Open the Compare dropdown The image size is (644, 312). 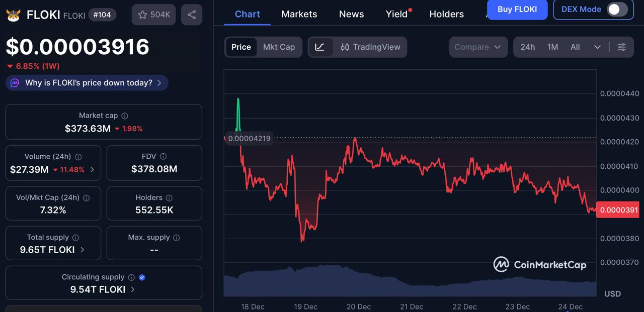point(477,47)
